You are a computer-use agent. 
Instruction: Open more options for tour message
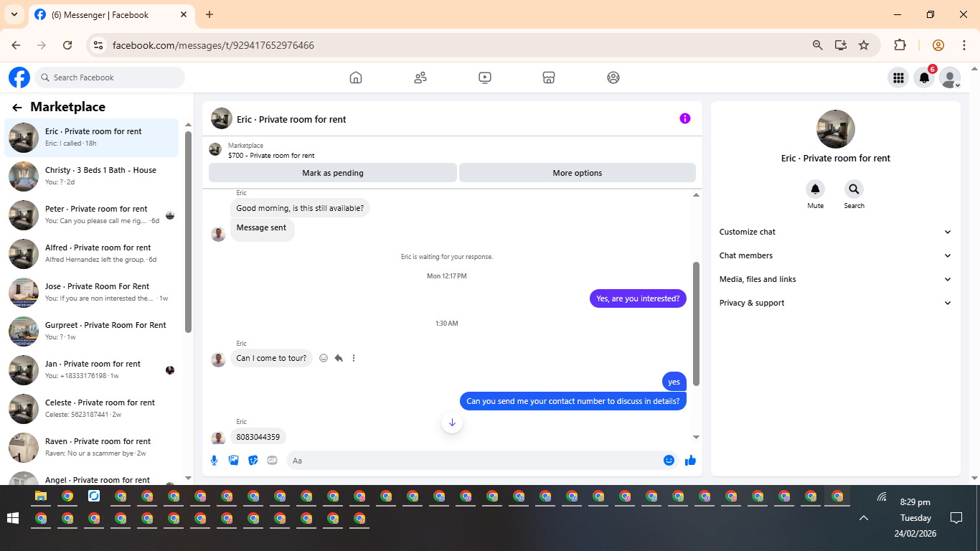[354, 358]
